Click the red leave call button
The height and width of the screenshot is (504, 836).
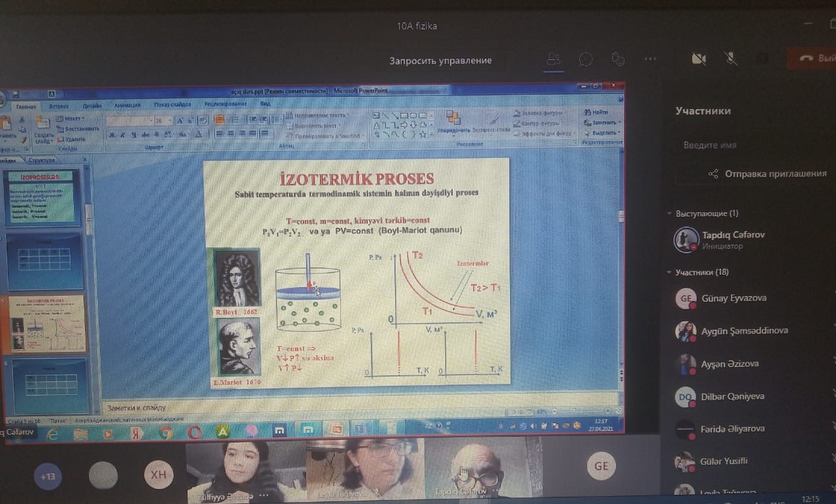pos(812,59)
